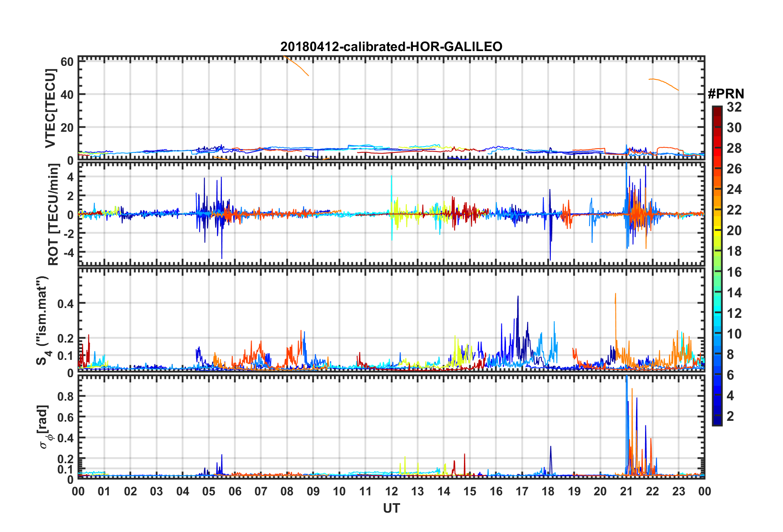Click the ROT [TECU/min] axis label
Image resolution: width=783 pixels, height=532 pixels.
pyautogui.click(x=54, y=214)
